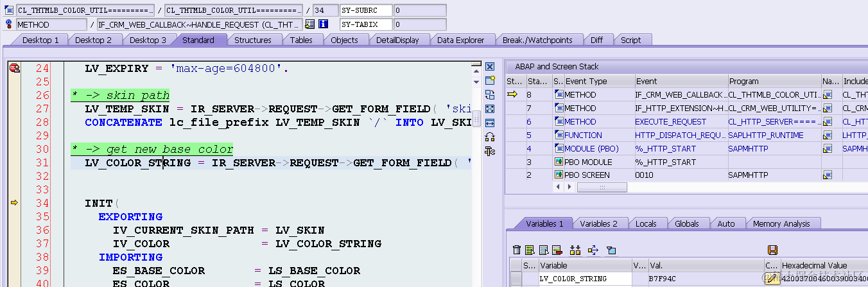Switch to Variables 2 tab
Image resolution: width=868 pixels, height=287 pixels.
point(598,223)
